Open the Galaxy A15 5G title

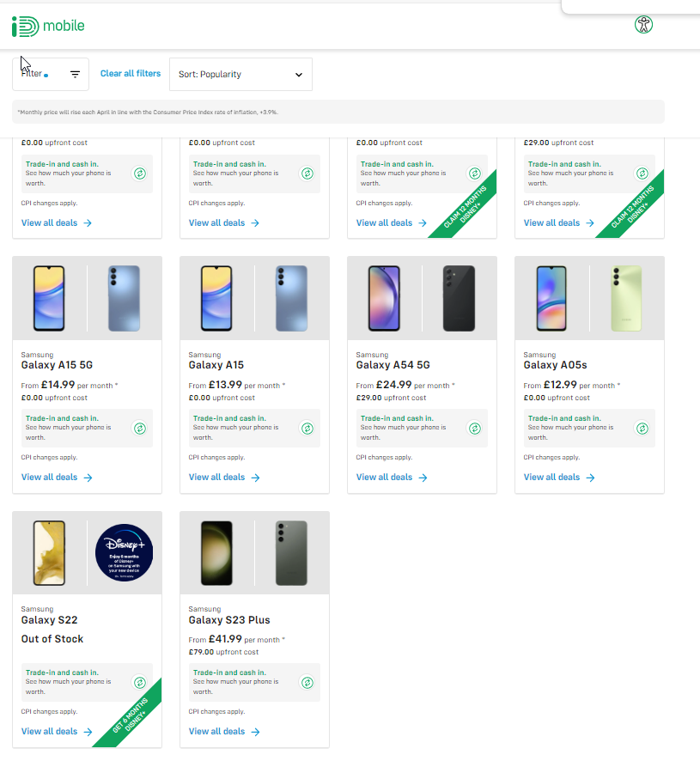pyautogui.click(x=57, y=365)
